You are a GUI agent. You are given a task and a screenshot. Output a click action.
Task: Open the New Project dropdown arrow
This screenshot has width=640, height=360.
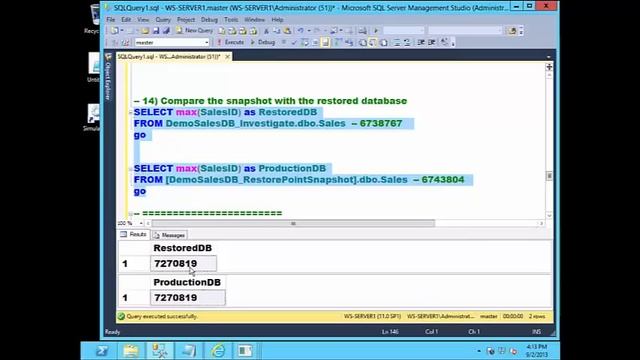pos(122,31)
